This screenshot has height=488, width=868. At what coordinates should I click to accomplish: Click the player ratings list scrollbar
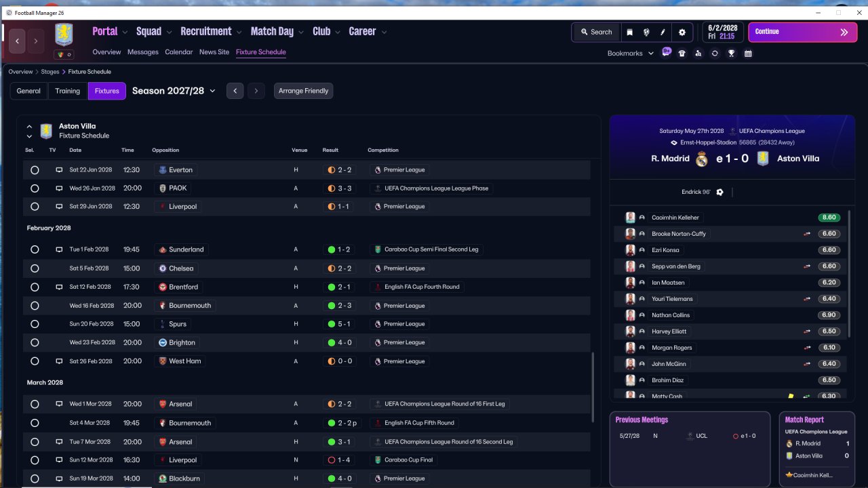point(848,274)
